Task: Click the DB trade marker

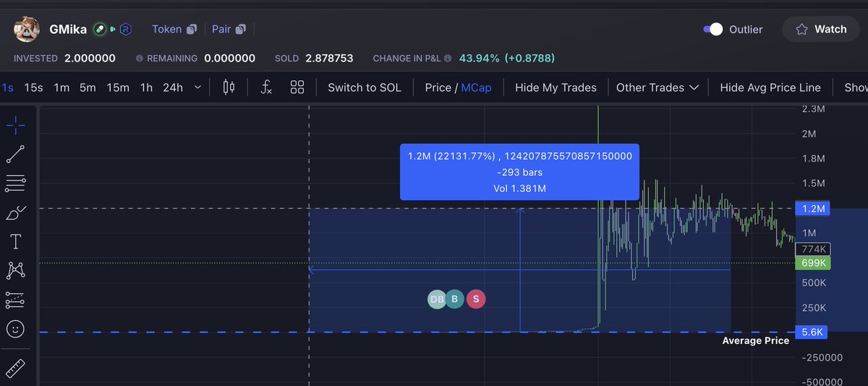Action: point(437,298)
